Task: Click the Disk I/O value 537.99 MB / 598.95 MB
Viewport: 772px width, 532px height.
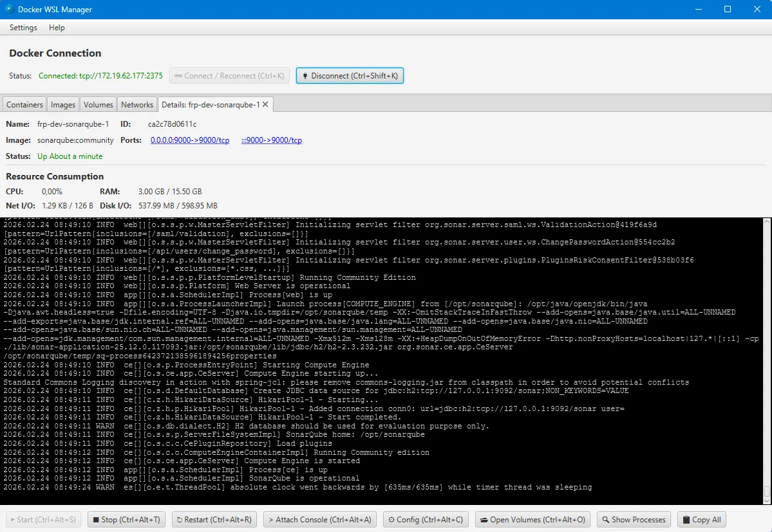Action: (x=178, y=205)
